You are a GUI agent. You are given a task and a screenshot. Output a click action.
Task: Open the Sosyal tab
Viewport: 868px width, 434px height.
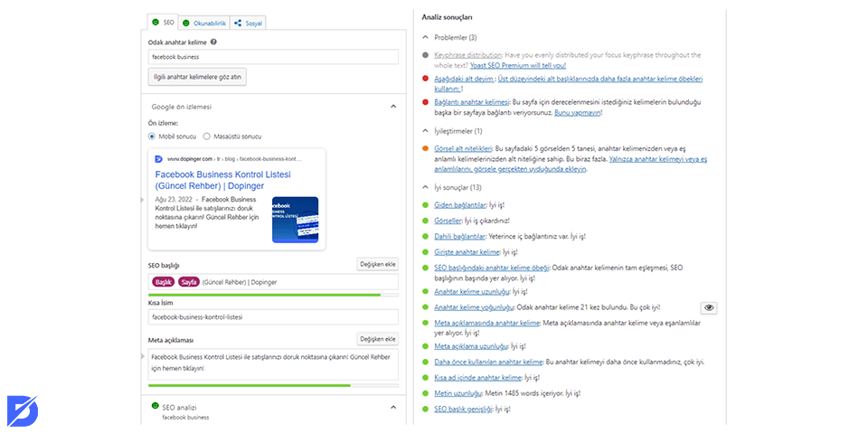pos(248,23)
